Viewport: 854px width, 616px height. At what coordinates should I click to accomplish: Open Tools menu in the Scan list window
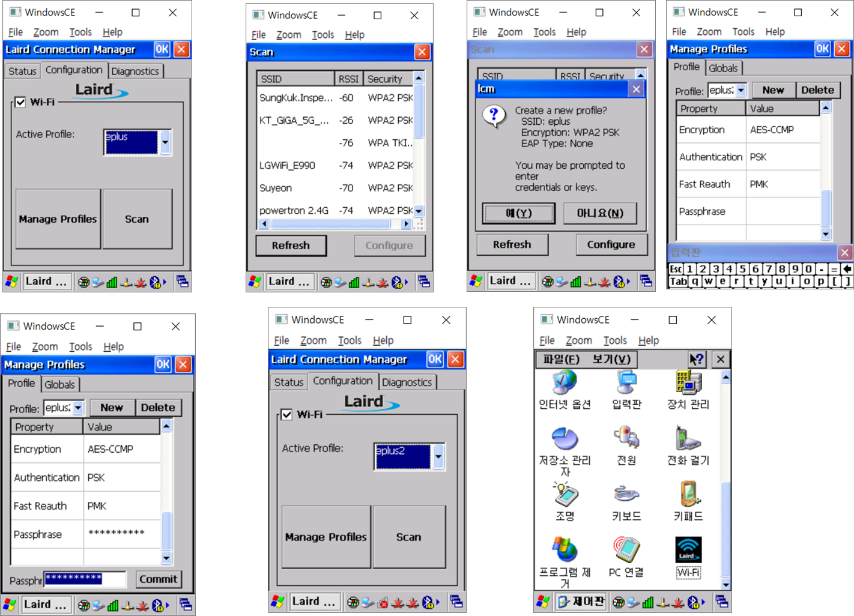point(323,35)
